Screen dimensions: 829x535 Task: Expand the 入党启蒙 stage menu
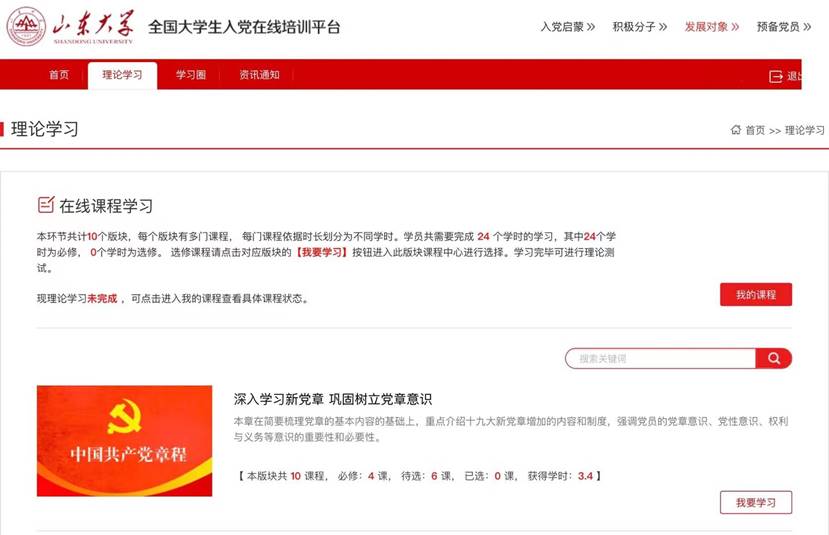(567, 27)
